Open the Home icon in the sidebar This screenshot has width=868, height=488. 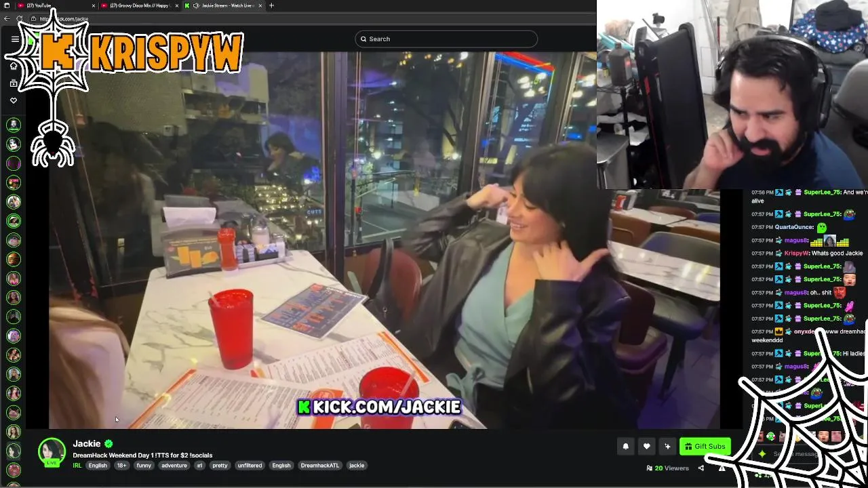(14, 66)
